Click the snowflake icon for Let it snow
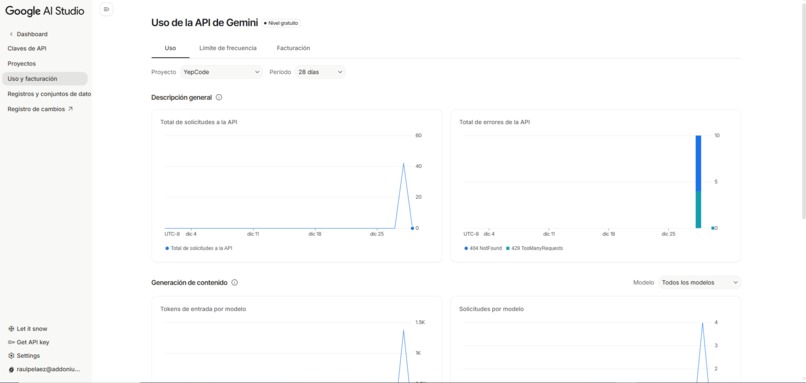 (x=11, y=329)
